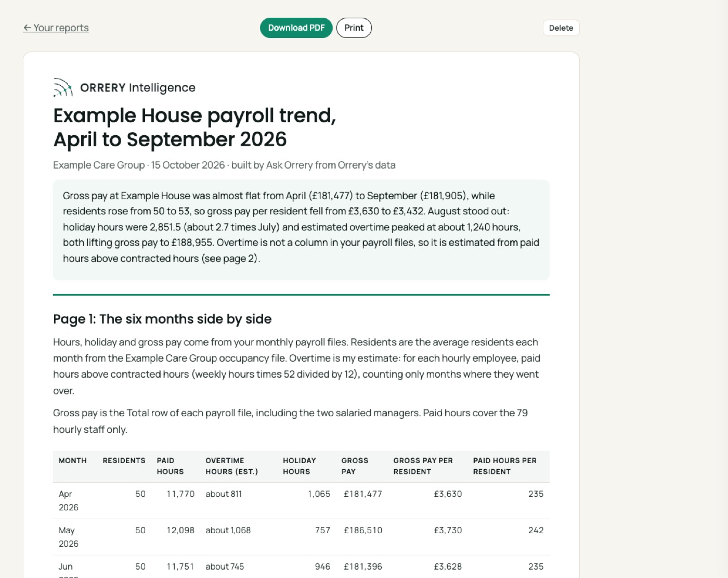Click paid hours value 12,098
The height and width of the screenshot is (578, 728).
click(x=180, y=531)
